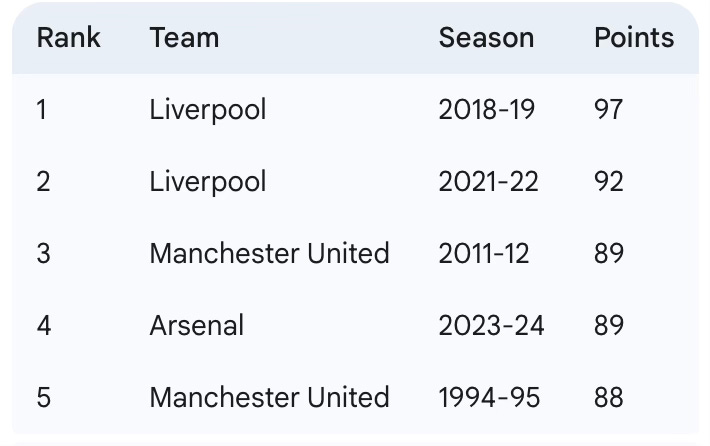Click rank number 5 cell
Screen dimensions: 710x446
tap(43, 398)
